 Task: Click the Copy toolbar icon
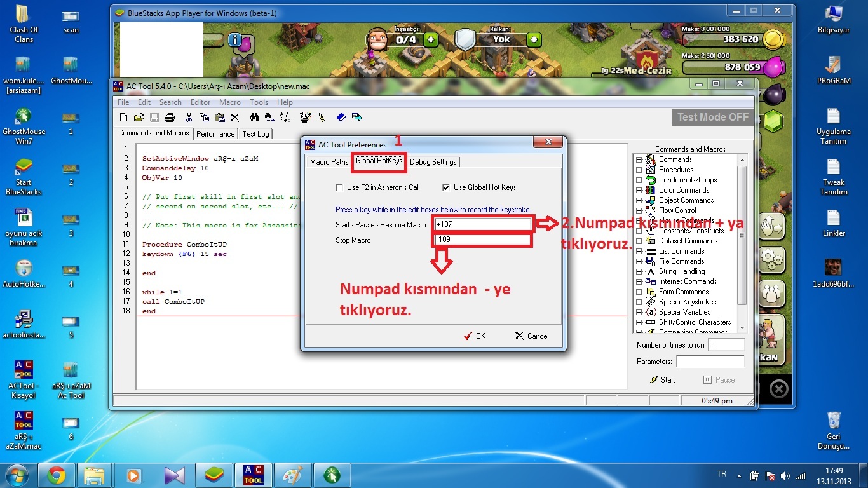pyautogui.click(x=204, y=118)
